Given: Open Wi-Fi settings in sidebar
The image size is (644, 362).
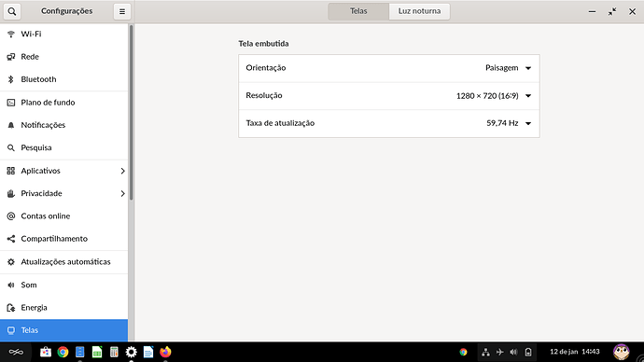Looking at the screenshot, I should click(x=64, y=35).
